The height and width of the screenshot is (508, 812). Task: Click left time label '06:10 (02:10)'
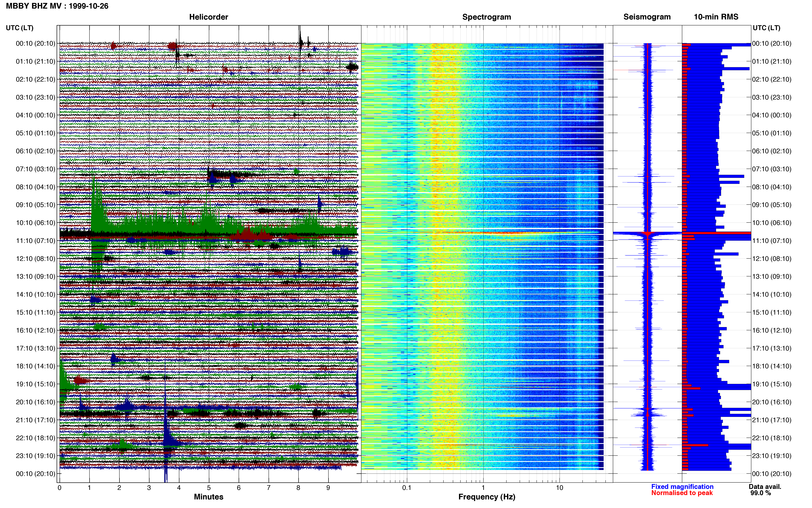point(36,151)
